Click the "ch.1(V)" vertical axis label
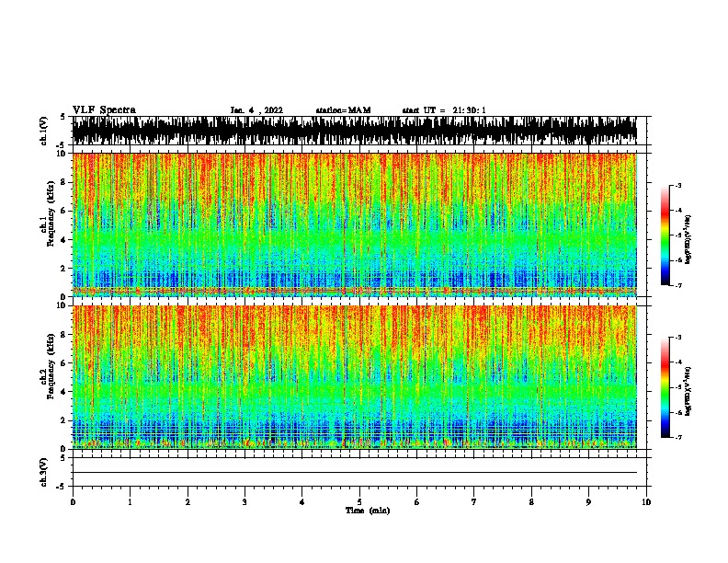This screenshot has height=563, width=728. pos(44,131)
